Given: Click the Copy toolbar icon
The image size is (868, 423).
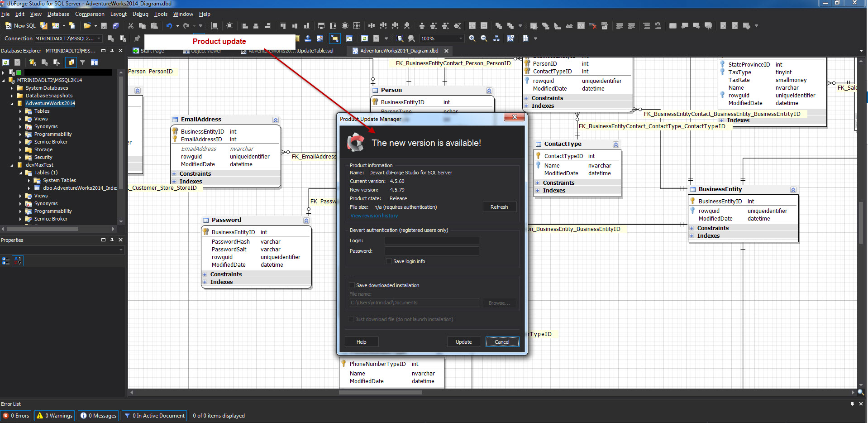Looking at the screenshot, I should 142,26.
